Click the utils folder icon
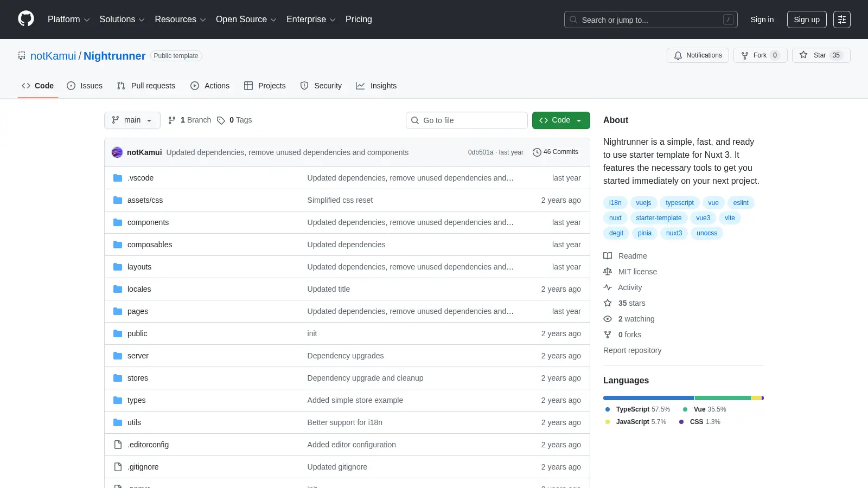The height and width of the screenshot is (488, 868). (118, 422)
